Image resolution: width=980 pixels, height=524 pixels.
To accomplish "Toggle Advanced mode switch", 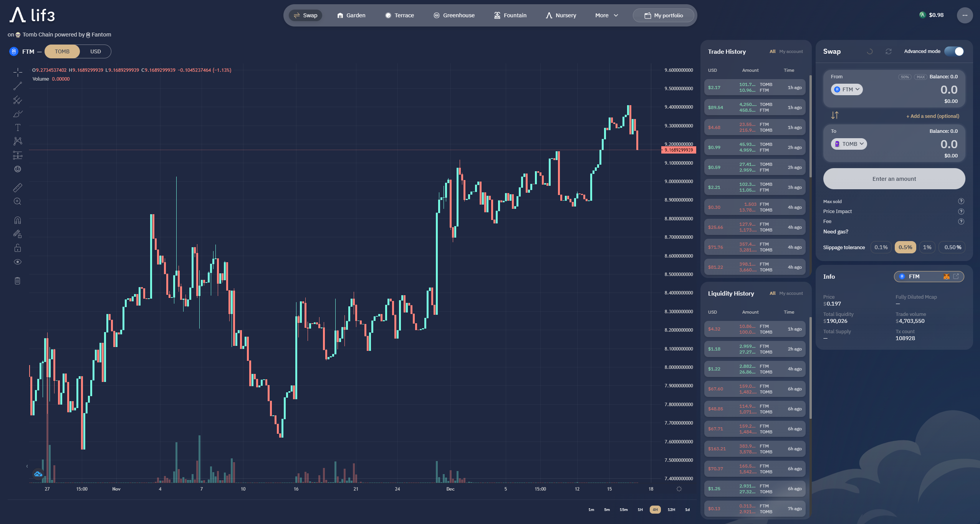I will (x=954, y=51).
